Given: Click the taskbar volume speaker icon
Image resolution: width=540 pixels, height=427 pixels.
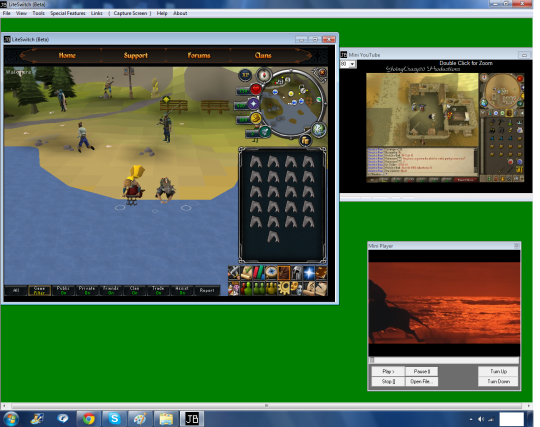Looking at the screenshot, I should tap(481, 419).
